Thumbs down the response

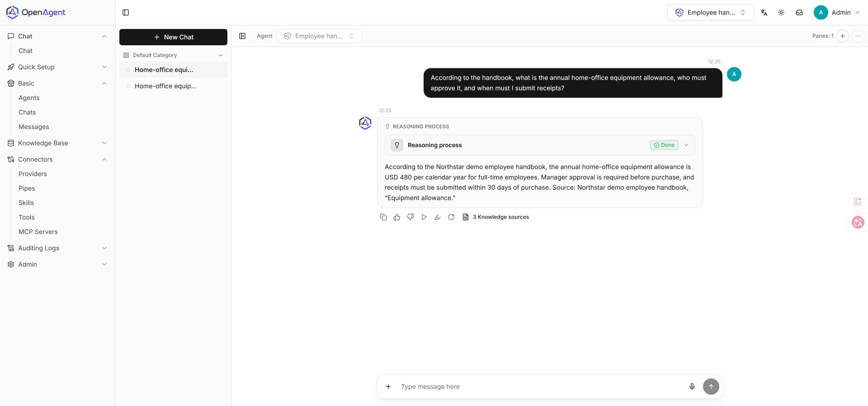[x=410, y=217]
